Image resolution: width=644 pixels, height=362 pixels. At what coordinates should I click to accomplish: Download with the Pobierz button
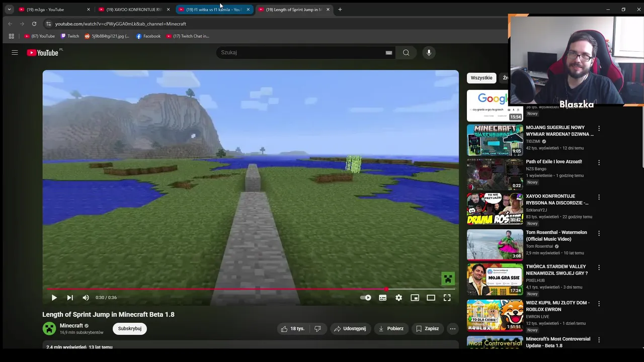pyautogui.click(x=391, y=328)
